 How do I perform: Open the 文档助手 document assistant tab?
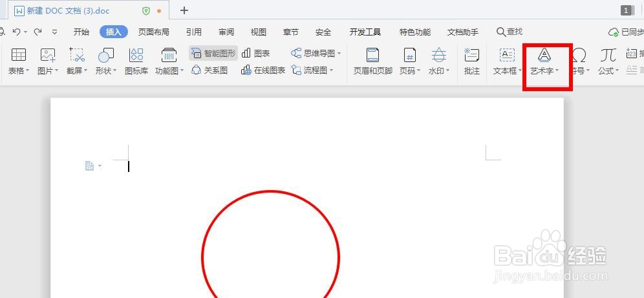[x=463, y=32]
